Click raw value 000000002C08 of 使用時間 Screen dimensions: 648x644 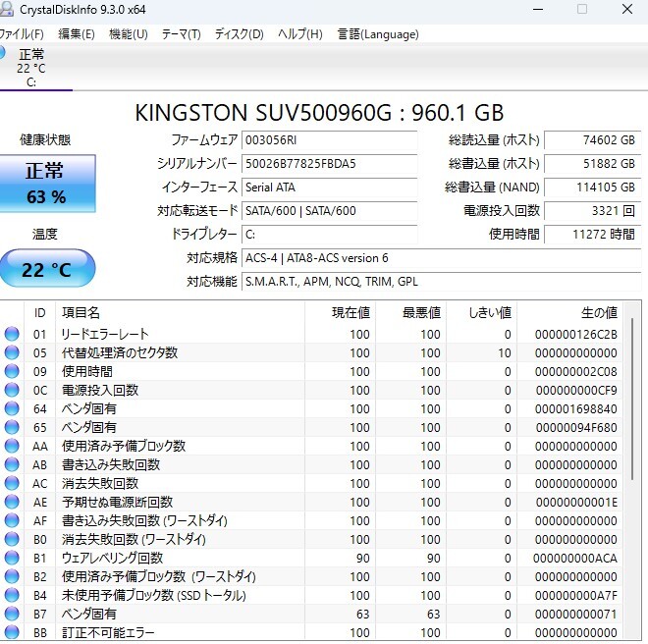pyautogui.click(x=575, y=371)
